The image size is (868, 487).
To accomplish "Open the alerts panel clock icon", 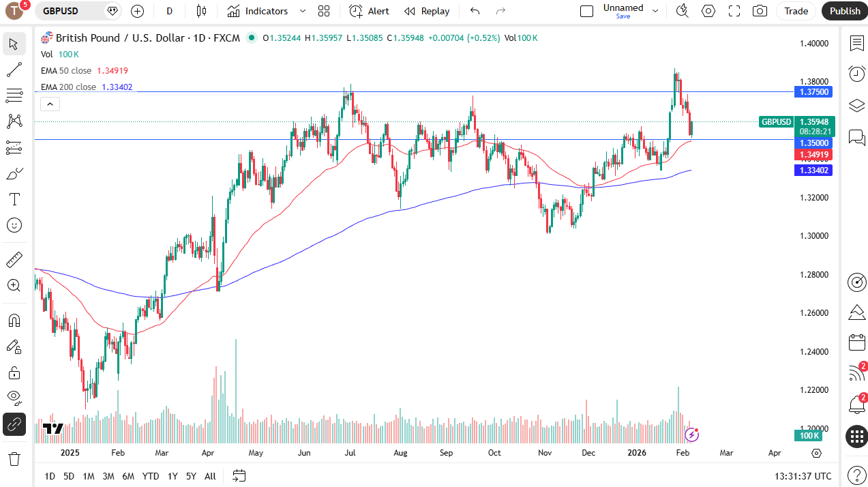I will pyautogui.click(x=856, y=74).
